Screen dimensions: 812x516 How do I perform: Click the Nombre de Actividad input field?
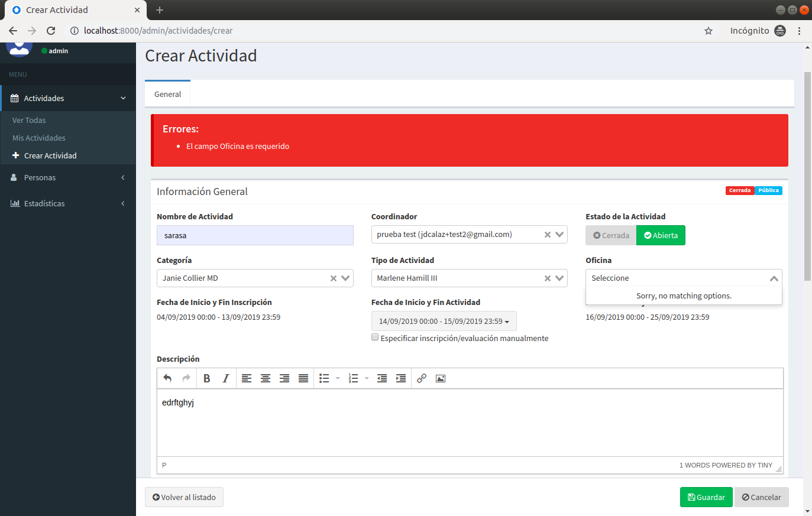[255, 235]
